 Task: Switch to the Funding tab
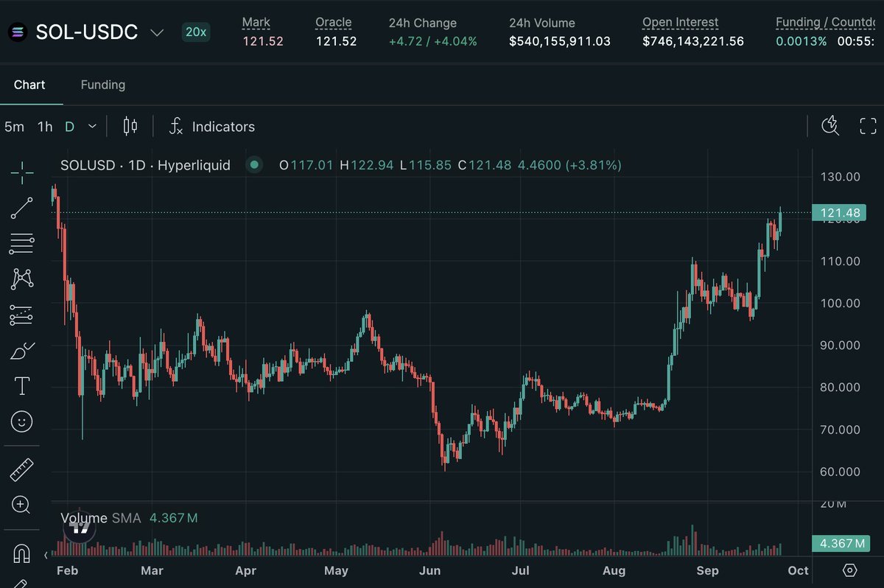coord(102,85)
